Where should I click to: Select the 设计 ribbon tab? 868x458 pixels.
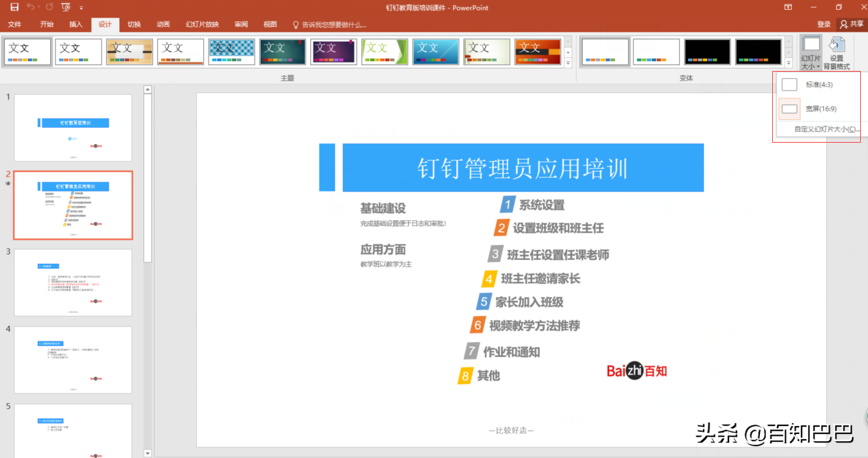click(x=105, y=25)
